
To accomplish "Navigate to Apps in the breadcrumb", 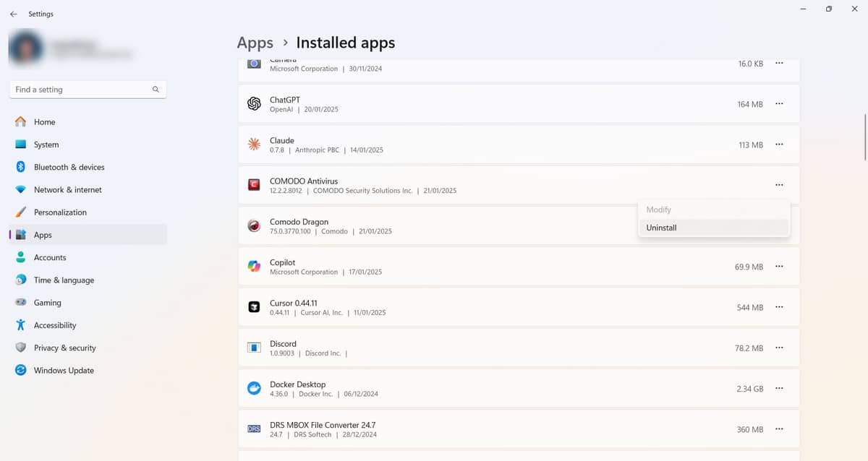I will tap(255, 43).
